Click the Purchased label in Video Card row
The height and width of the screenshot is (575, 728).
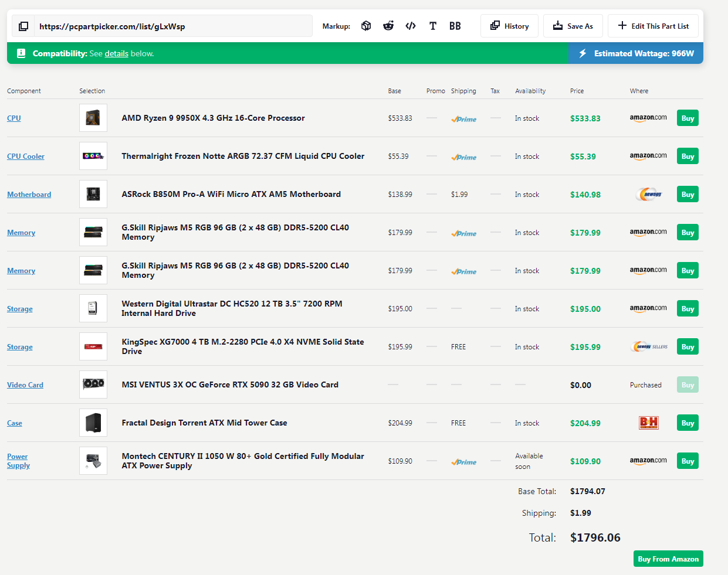[646, 385]
